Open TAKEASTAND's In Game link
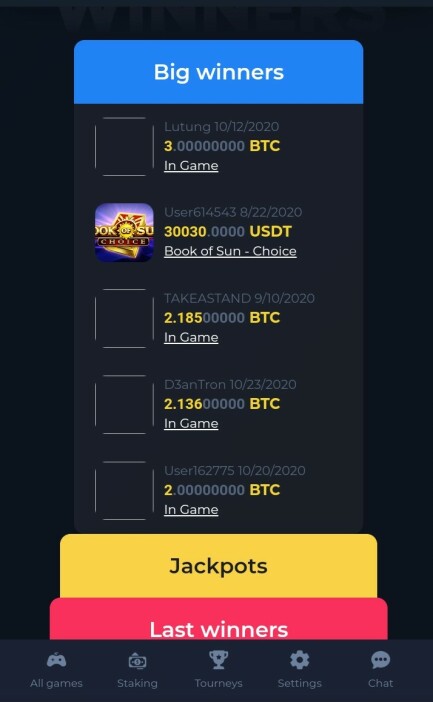Image resolution: width=433 pixels, height=702 pixels. 191,338
